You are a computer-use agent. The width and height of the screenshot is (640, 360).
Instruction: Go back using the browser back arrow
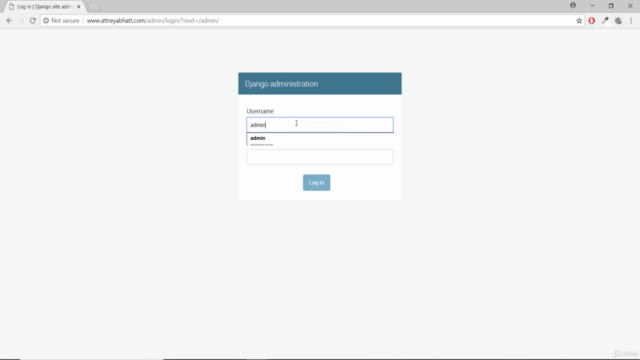[x=9, y=21]
